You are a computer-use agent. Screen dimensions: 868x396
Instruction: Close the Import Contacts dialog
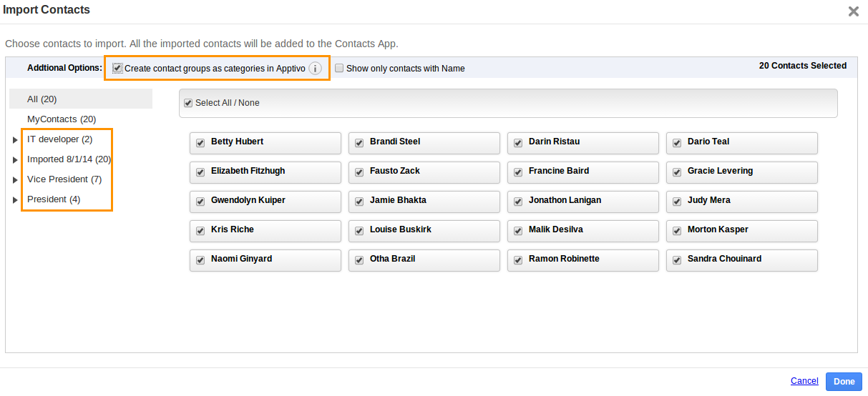[x=853, y=11]
